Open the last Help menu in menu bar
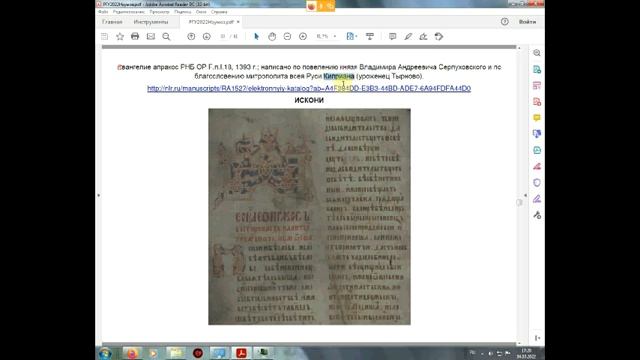Screen dimensions: 640x360 [219, 12]
